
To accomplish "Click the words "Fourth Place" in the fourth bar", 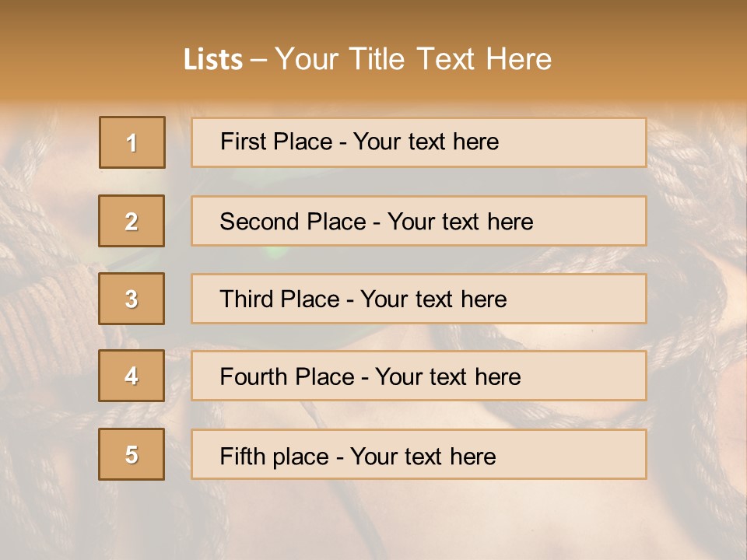I will (x=286, y=377).
